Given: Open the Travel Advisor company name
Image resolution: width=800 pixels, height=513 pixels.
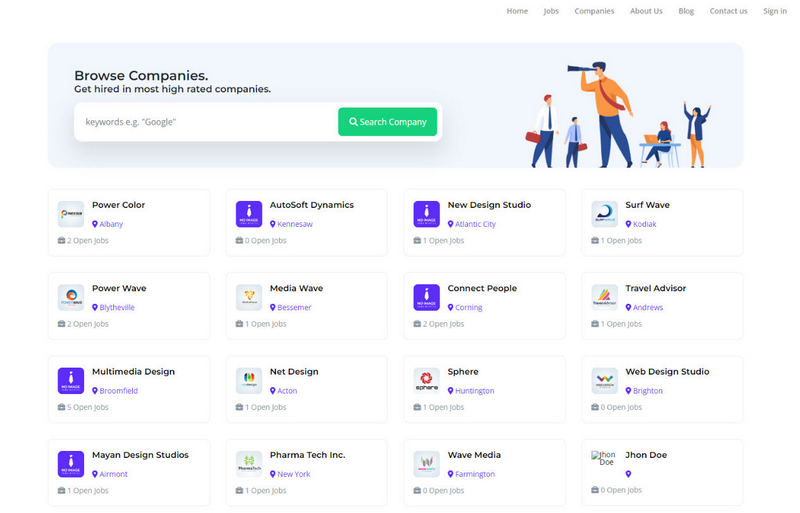Looking at the screenshot, I should click(x=656, y=288).
